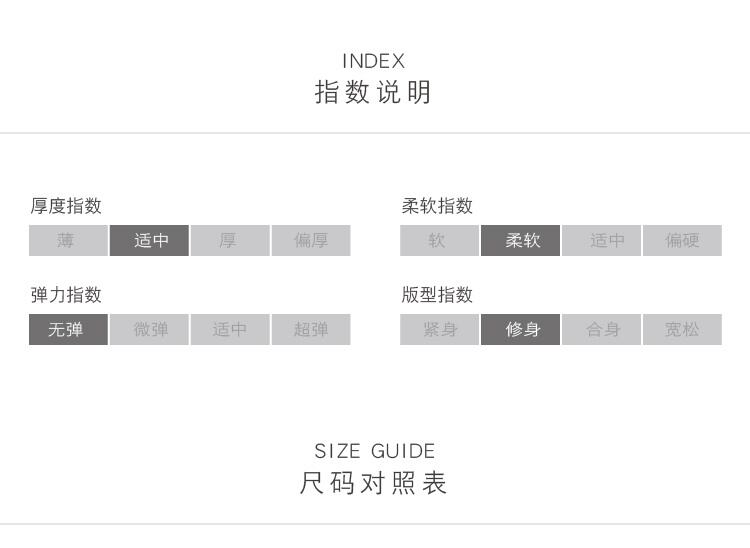The width and height of the screenshot is (750, 548).
Task: Select 微弹 in the 弹力指数 row
Action: [149, 329]
